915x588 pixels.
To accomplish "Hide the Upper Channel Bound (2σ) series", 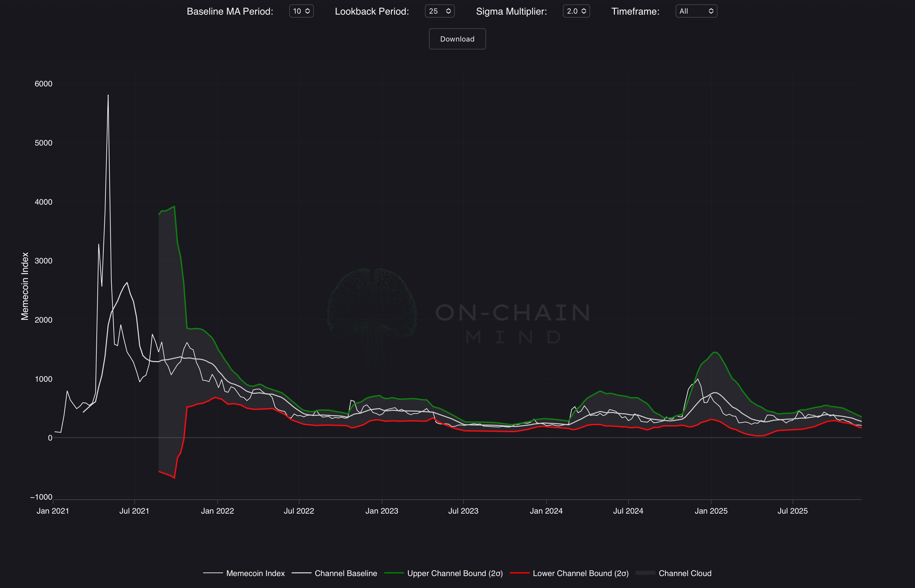I will pyautogui.click(x=455, y=573).
